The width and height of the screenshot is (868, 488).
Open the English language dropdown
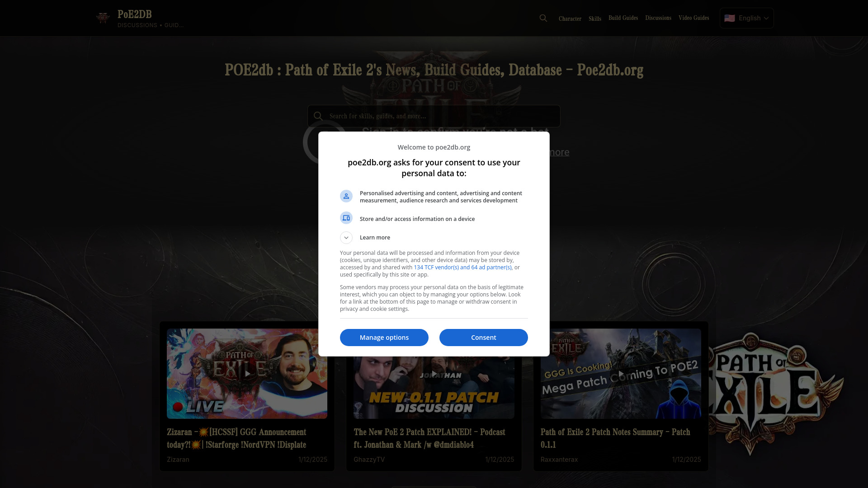tap(746, 18)
